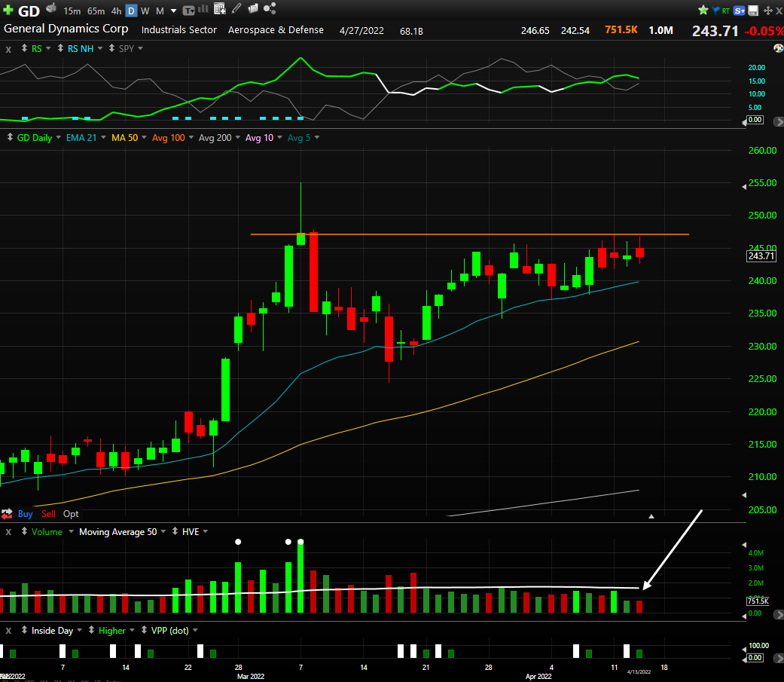
Task: Click the Buy button
Action: [25, 514]
